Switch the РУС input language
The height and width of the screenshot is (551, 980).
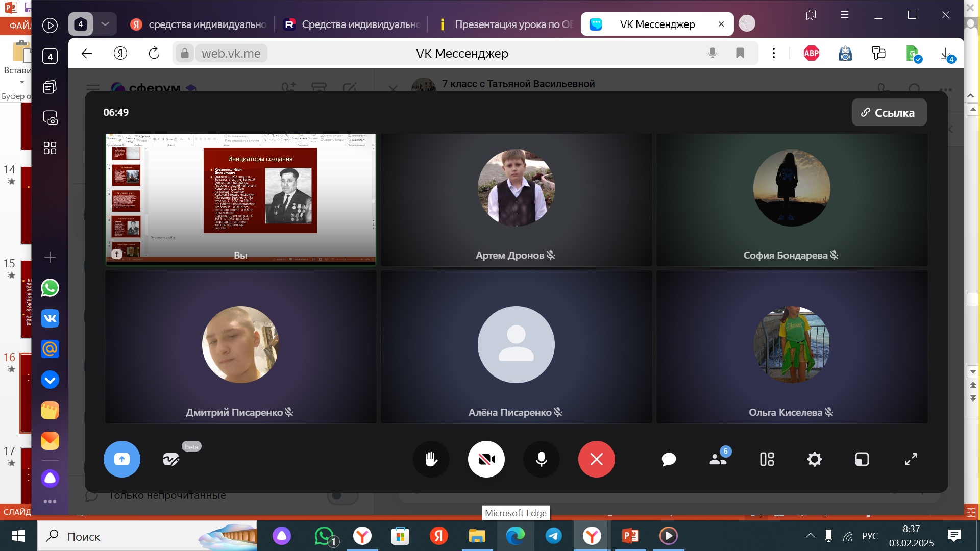click(x=870, y=536)
